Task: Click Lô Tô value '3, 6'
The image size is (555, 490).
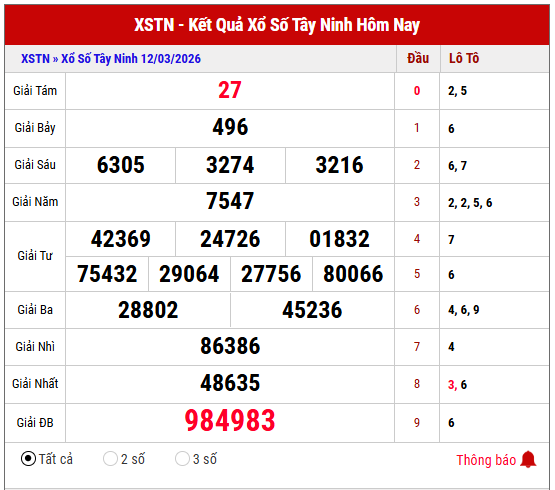Action: point(457,384)
